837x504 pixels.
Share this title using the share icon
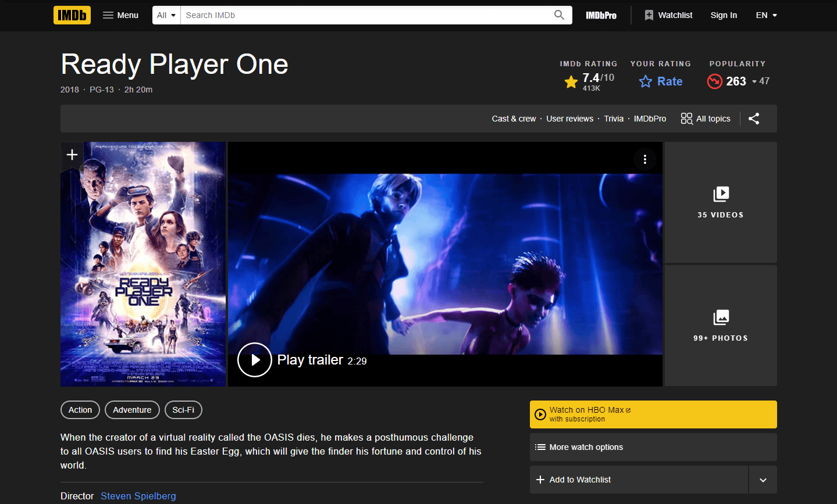pyautogui.click(x=754, y=119)
